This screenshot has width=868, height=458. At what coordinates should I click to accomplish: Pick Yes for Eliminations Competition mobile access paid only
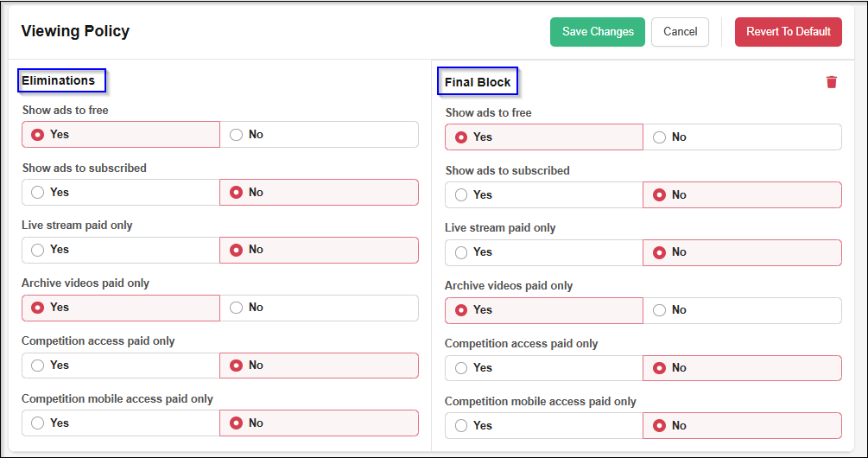[38, 423]
